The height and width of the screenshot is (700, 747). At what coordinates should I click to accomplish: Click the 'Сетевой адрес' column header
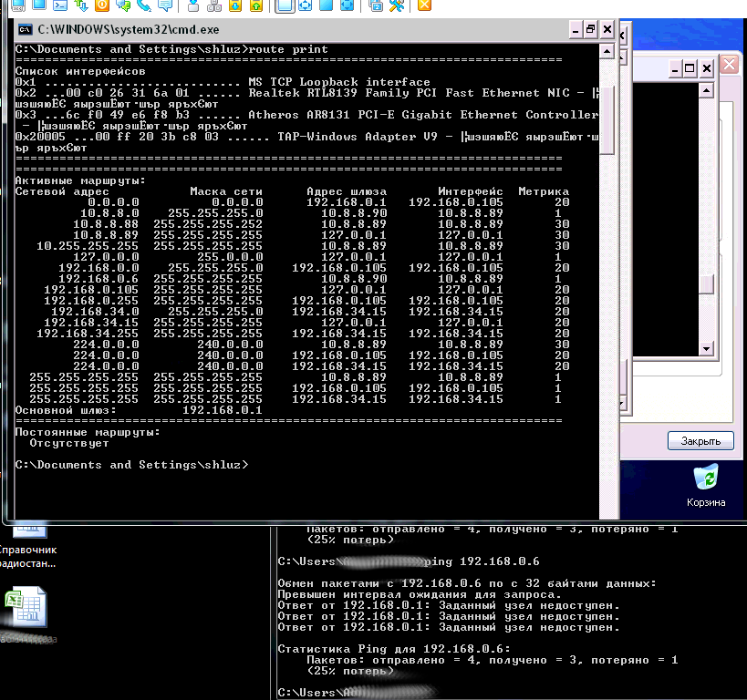click(62, 192)
